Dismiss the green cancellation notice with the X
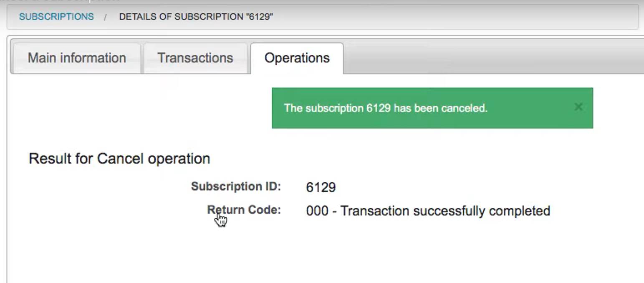The width and height of the screenshot is (644, 283). point(578,107)
